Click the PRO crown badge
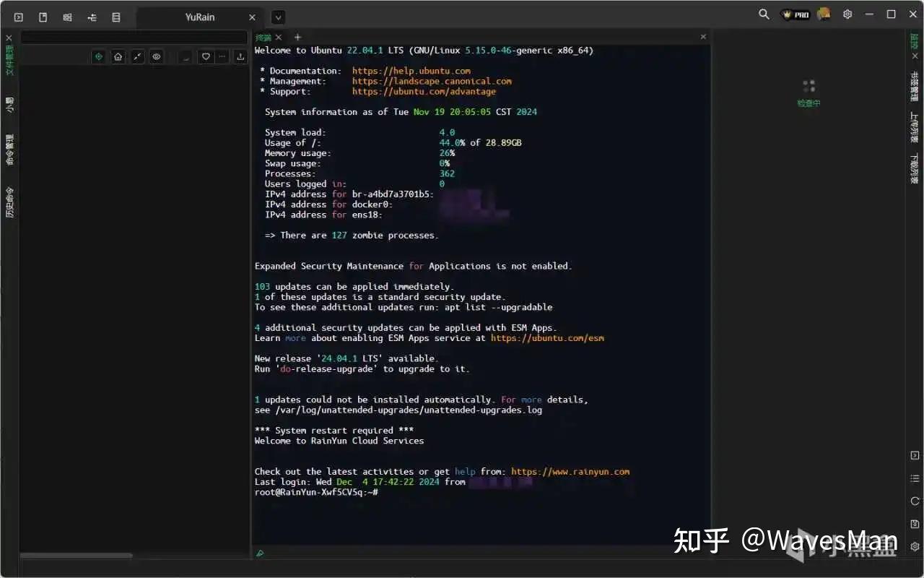Image resolution: width=924 pixels, height=578 pixels. (x=796, y=14)
